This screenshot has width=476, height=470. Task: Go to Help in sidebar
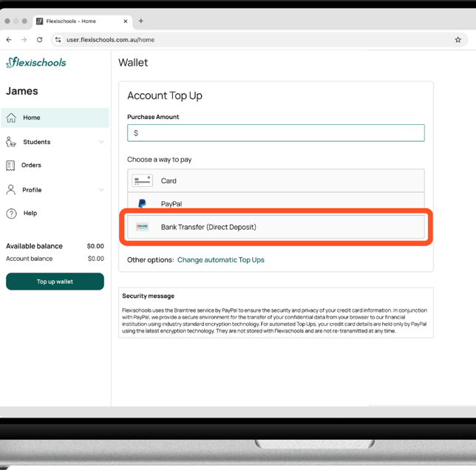(30, 214)
